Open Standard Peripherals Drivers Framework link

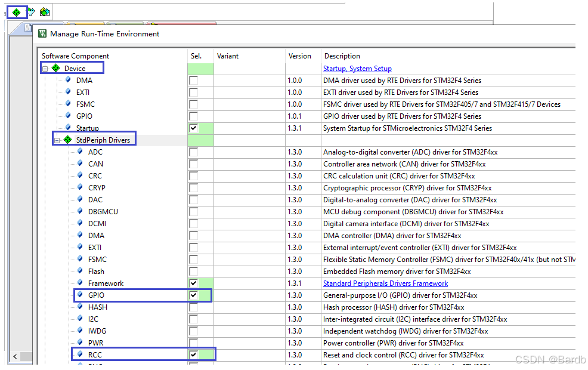click(385, 283)
